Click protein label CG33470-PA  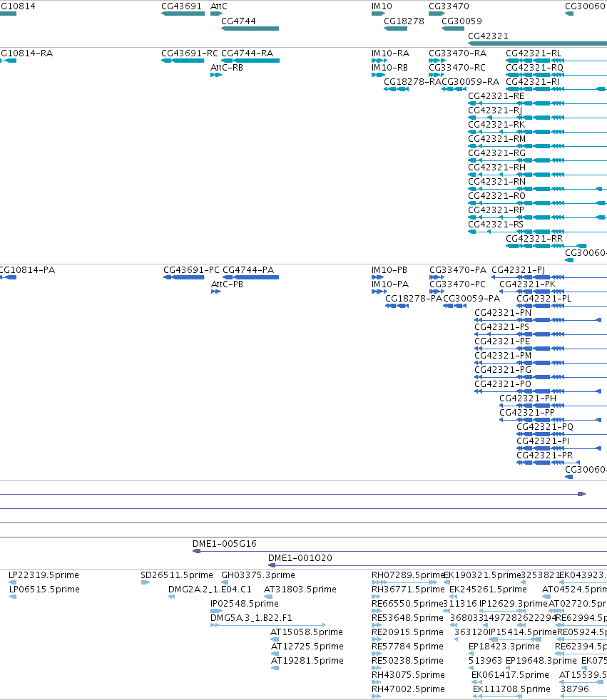458,270
